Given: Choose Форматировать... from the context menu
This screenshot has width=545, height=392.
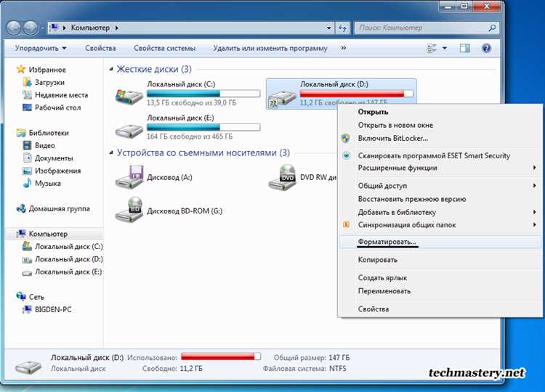Looking at the screenshot, I should [387, 242].
